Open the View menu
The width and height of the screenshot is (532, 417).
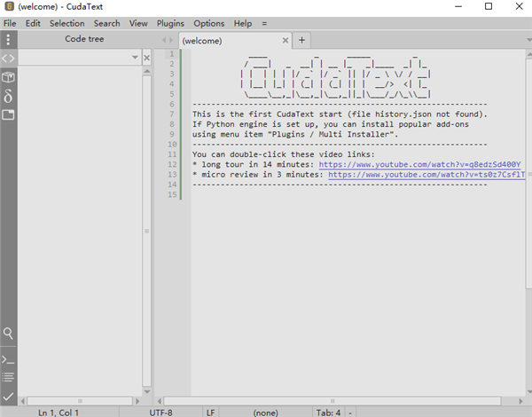tap(138, 23)
